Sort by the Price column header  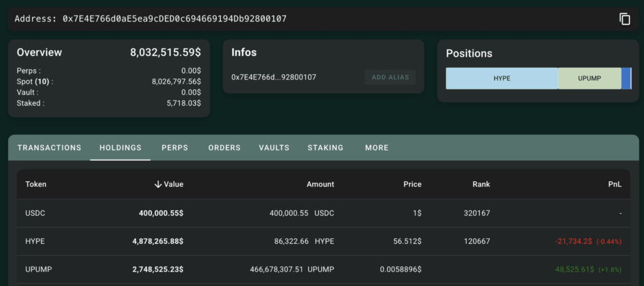point(413,184)
